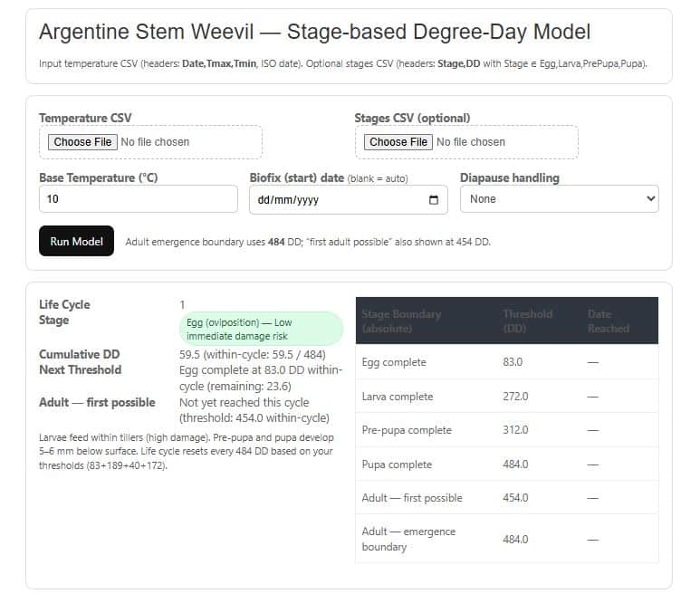Image resolution: width=700 pixels, height=613 pixels.
Task: Click 'No file chosen' beside Temperature CSV
Action: (155, 142)
